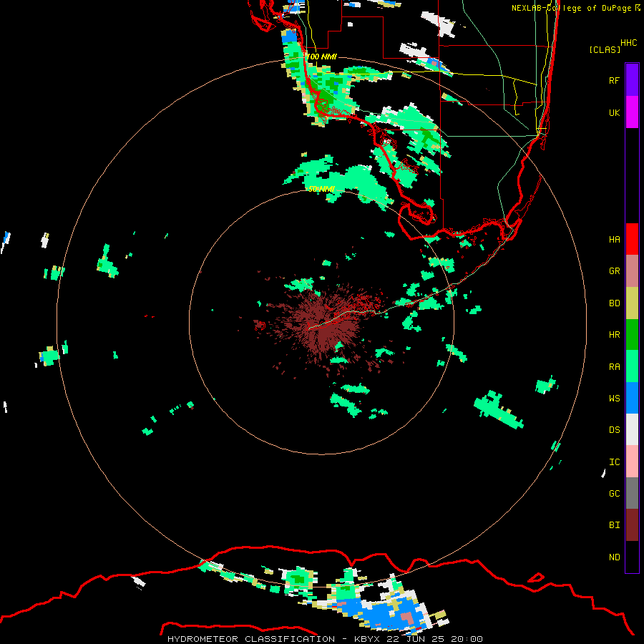Click the 50 NMI range ring label
Screen dimensions: 644x644
click(321, 189)
